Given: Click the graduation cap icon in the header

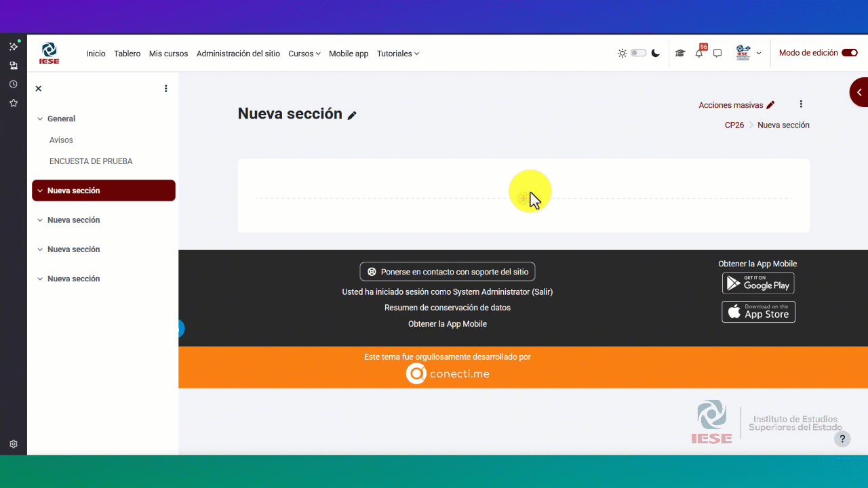Looking at the screenshot, I should point(680,53).
